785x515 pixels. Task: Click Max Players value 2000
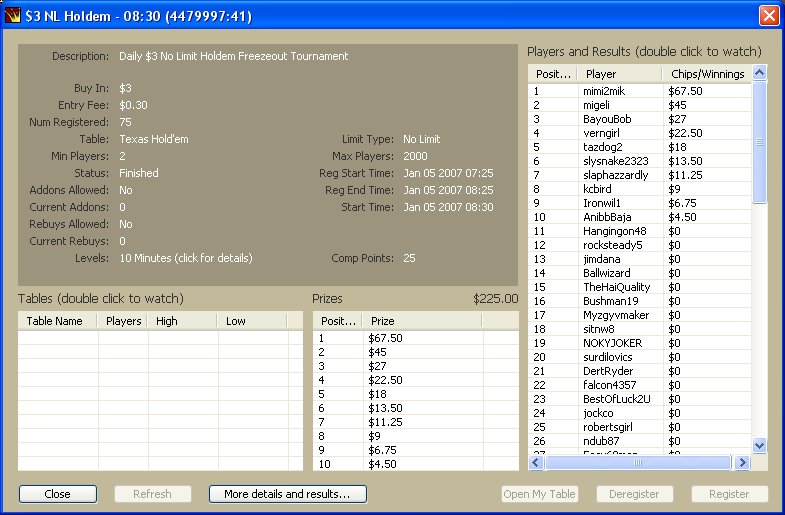(x=416, y=156)
